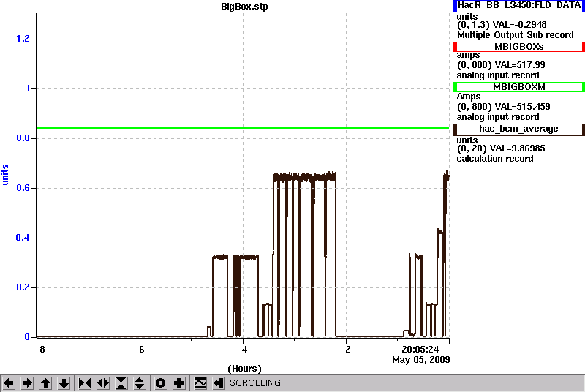This screenshot has width=585, height=392.
Task: Click the circle ring toolbar icon
Action: [160, 383]
